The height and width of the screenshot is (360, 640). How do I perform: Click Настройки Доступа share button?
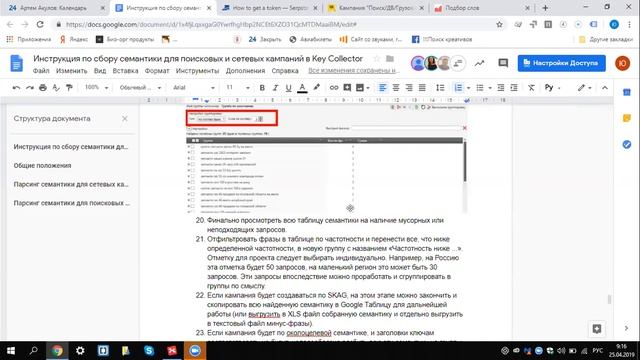pyautogui.click(x=562, y=63)
